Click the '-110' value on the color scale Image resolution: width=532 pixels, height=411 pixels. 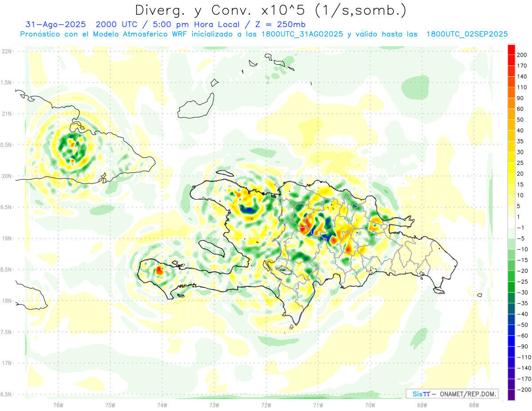pyautogui.click(x=524, y=357)
